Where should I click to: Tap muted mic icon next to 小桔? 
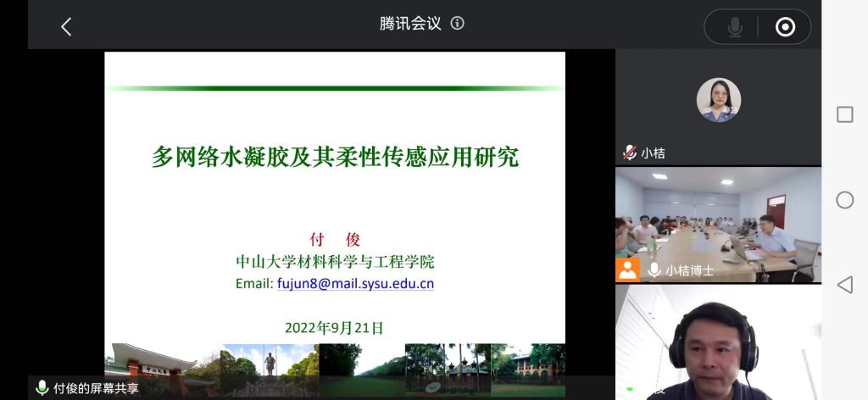[x=629, y=153]
